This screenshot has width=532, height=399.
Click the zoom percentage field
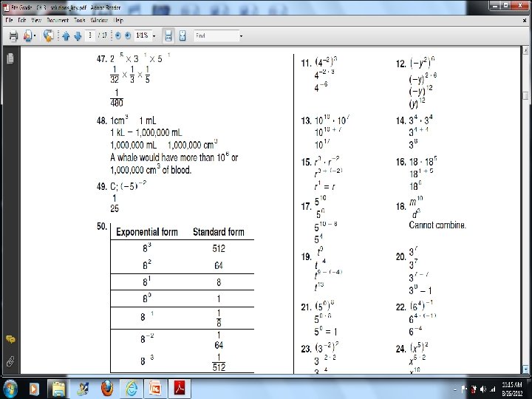coord(143,35)
